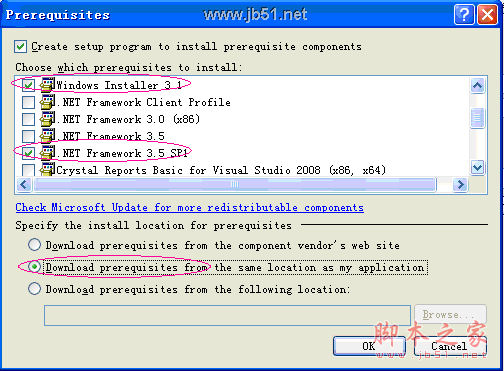Viewport: 504px width, 371px height.
Task: Select the Windows Installer 3.1 list row text
Action: point(119,85)
